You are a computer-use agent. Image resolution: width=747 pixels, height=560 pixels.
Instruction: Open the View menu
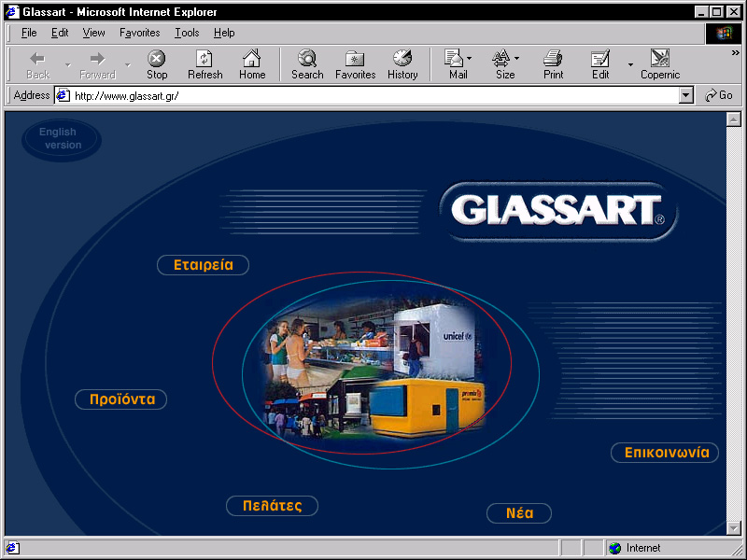93,33
